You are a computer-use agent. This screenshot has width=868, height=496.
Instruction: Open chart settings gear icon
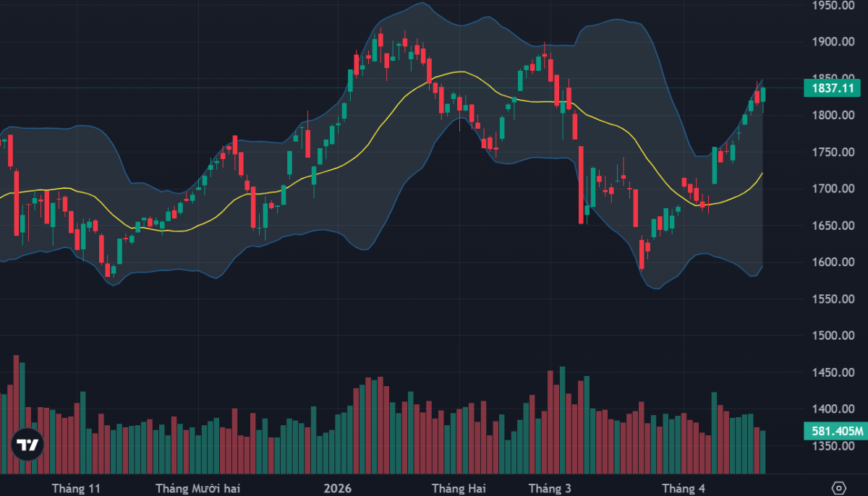click(x=838, y=488)
